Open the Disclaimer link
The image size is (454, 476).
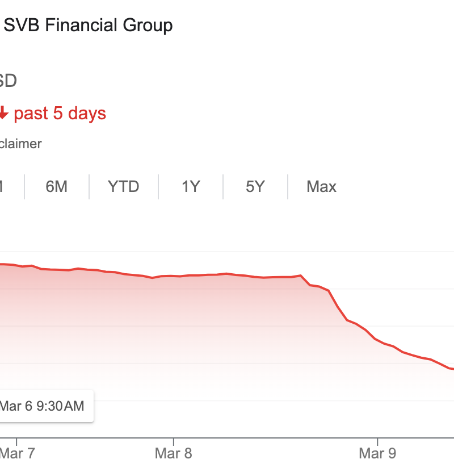[20, 144]
